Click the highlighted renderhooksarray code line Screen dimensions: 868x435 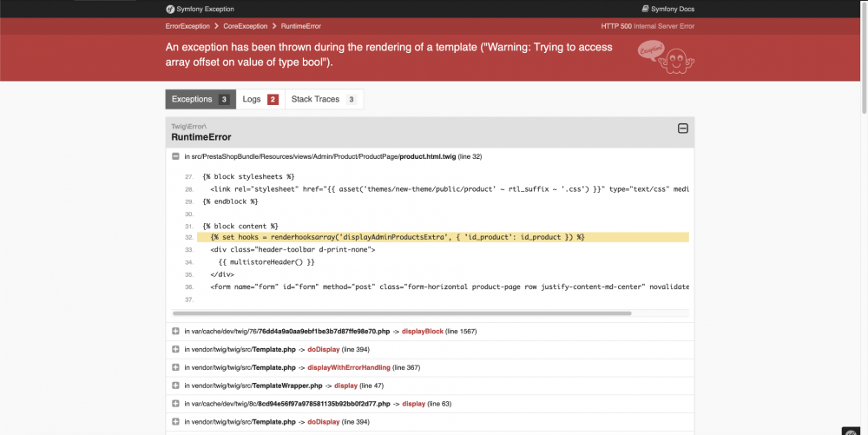(x=443, y=237)
